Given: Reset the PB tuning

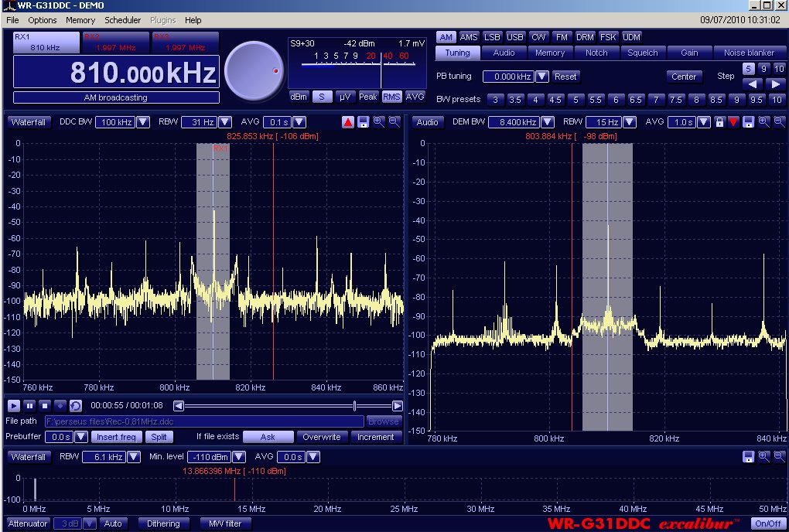Looking at the screenshot, I should pyautogui.click(x=565, y=77).
